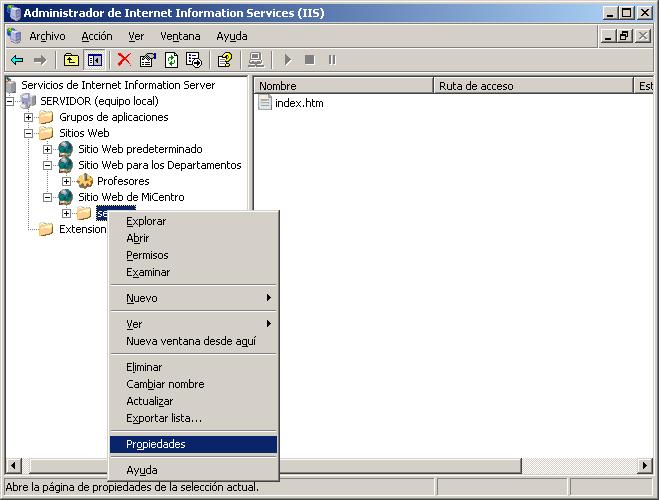Click the IIS icon in the menu bar

pyautogui.click(x=14, y=36)
